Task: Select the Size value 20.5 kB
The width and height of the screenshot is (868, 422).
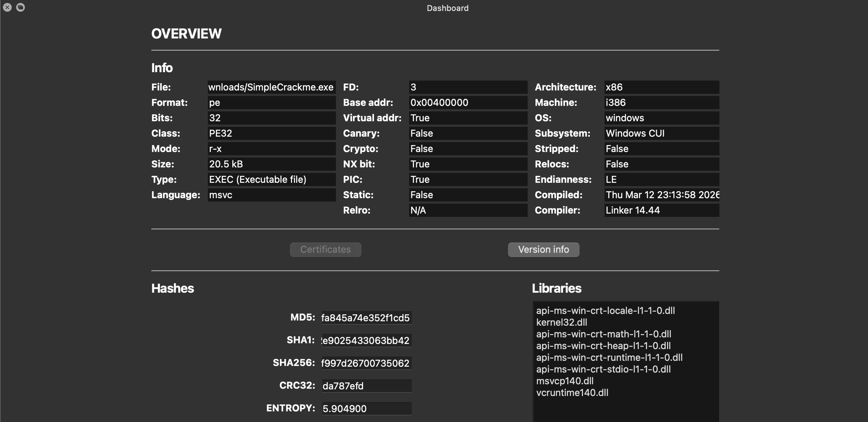Action: [272, 164]
